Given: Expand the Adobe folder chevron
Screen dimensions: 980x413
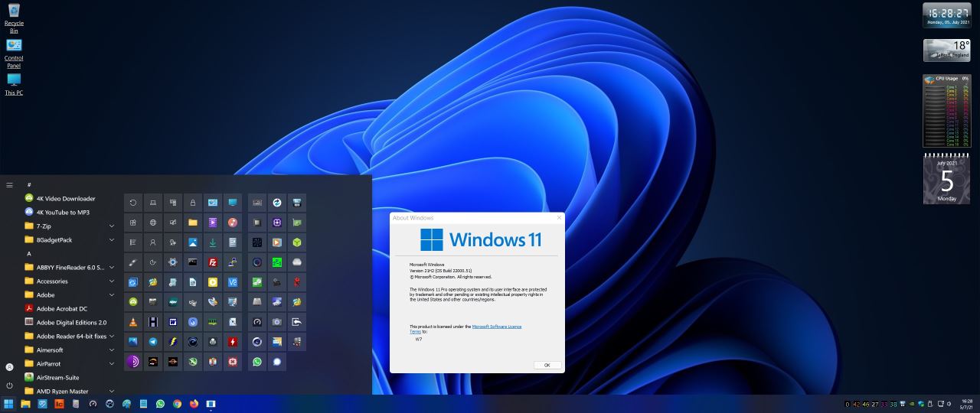Looking at the screenshot, I should click(x=112, y=294).
